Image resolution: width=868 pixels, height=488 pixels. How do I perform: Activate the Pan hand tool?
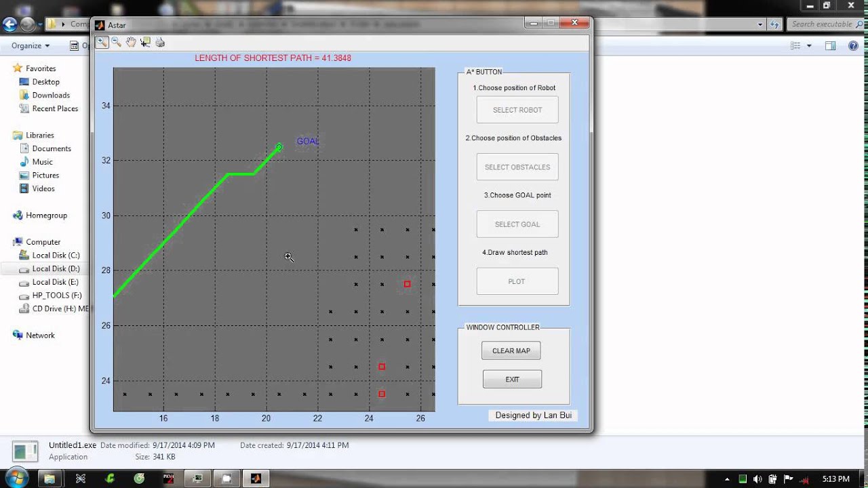131,42
